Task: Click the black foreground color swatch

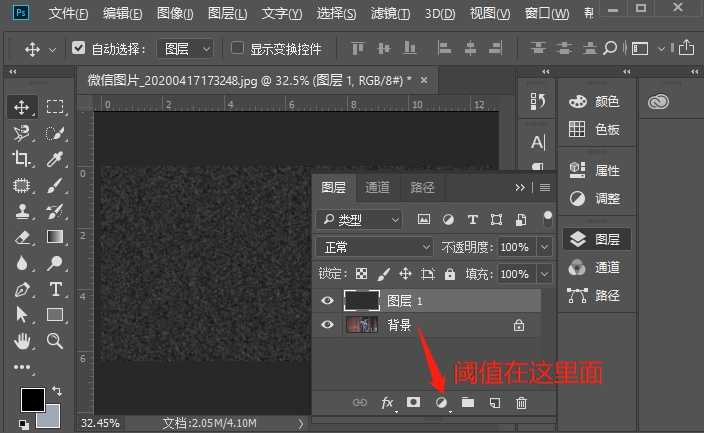Action: click(32, 400)
